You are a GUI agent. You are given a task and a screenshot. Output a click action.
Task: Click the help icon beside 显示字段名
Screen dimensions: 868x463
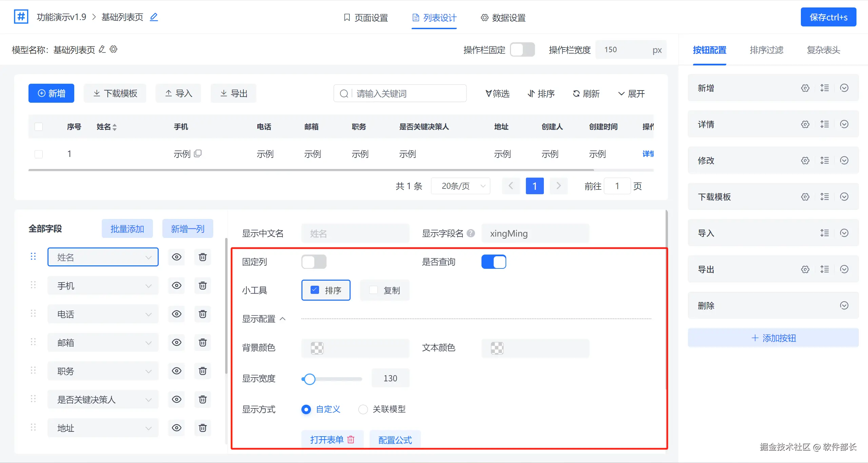tap(471, 233)
